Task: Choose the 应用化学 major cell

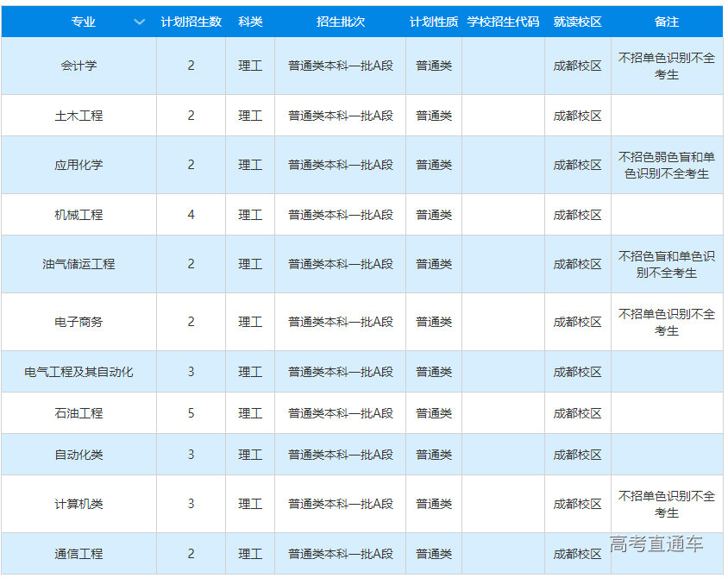Action: tap(78, 165)
